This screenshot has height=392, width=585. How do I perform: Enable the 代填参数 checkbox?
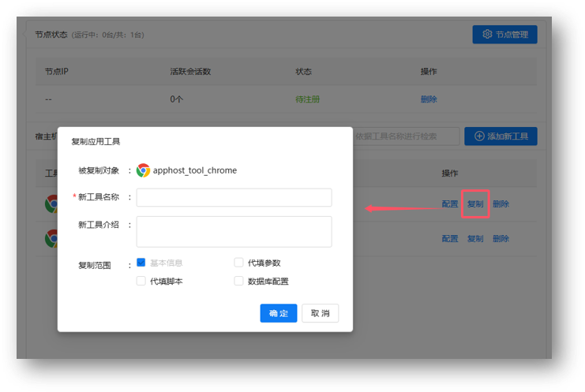(238, 263)
